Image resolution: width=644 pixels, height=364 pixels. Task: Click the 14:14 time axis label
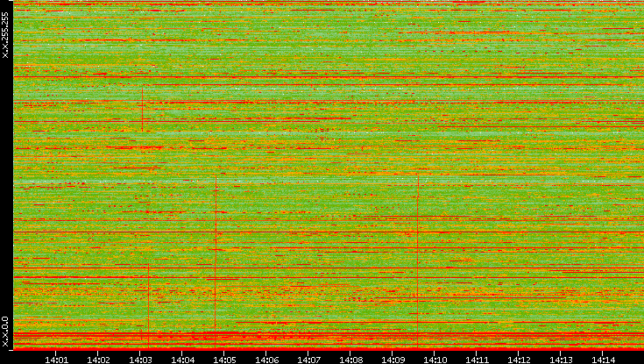(x=604, y=360)
